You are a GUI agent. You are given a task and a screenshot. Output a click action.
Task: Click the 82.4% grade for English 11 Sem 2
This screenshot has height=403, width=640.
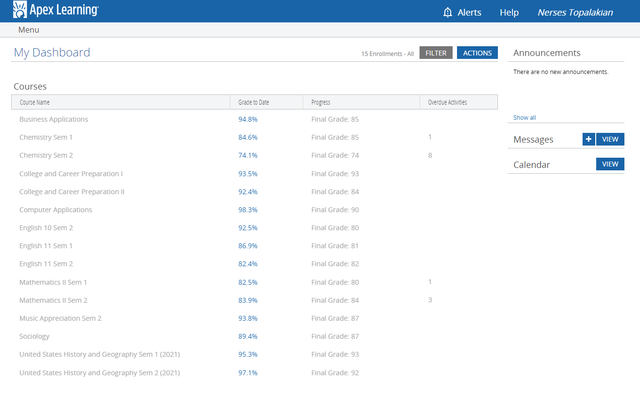coord(248,264)
